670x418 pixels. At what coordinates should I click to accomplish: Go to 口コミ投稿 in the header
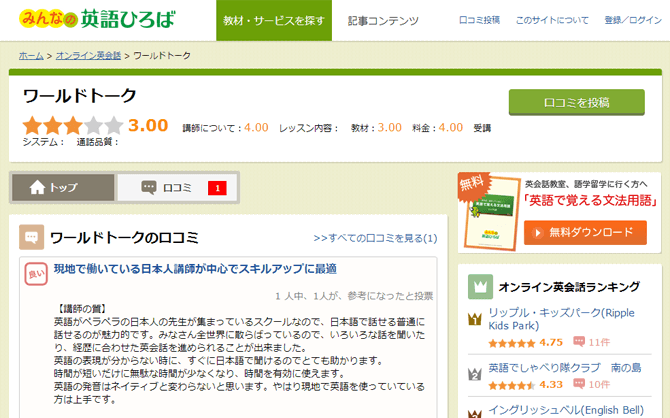(479, 20)
